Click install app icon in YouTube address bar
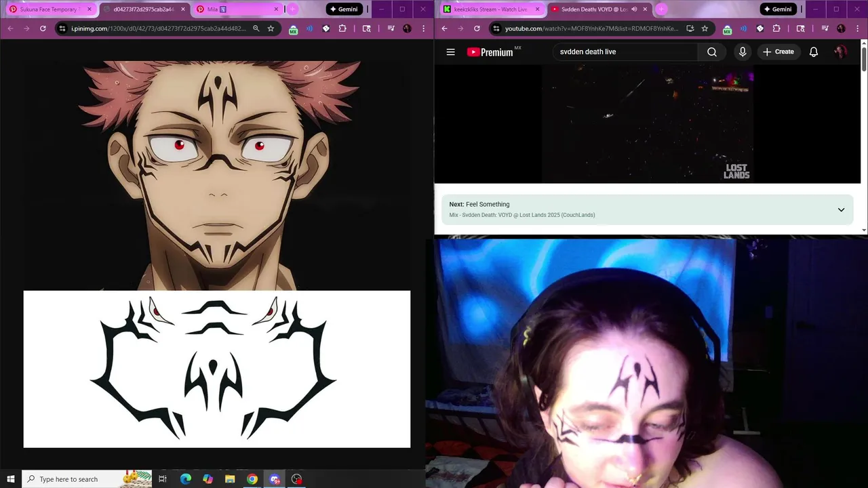This screenshot has width=868, height=488. coord(690,28)
